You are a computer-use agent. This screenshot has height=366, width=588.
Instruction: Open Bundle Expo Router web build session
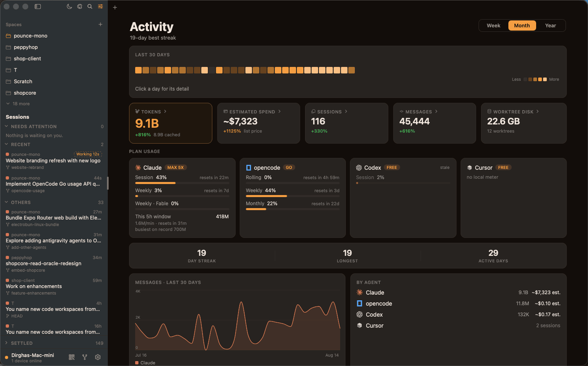(x=54, y=218)
